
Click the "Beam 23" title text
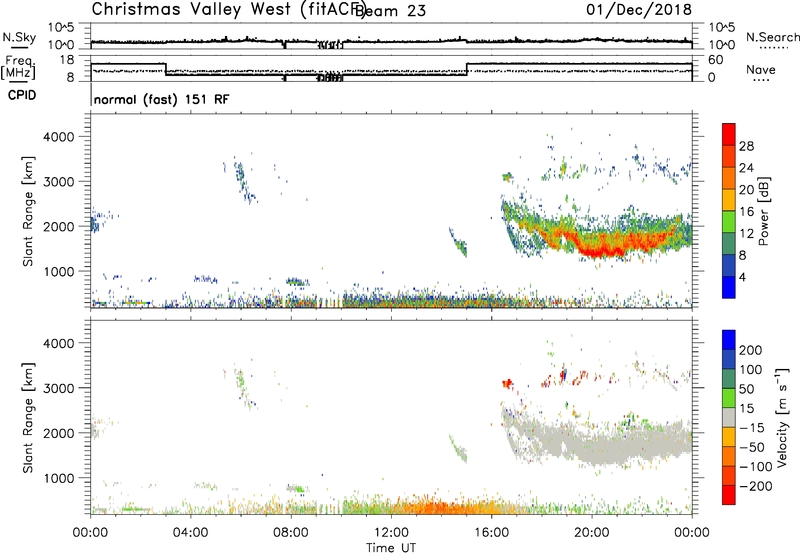[390, 11]
